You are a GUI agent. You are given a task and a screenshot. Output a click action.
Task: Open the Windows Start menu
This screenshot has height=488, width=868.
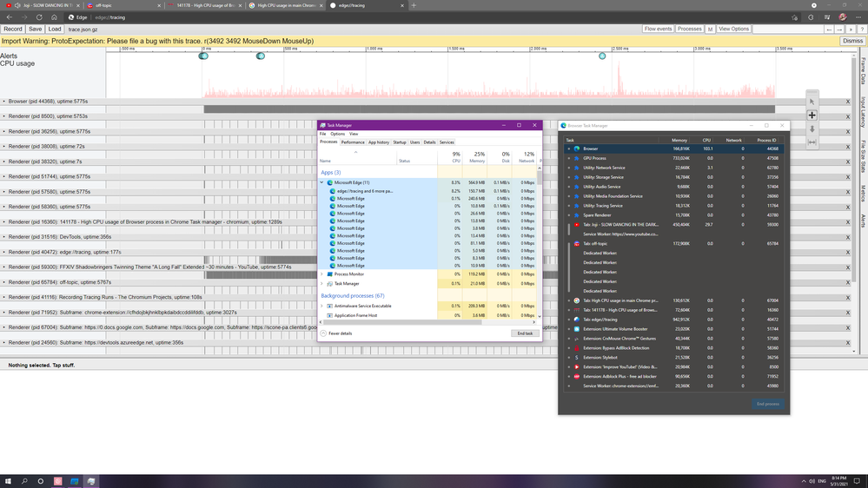coord(8,481)
